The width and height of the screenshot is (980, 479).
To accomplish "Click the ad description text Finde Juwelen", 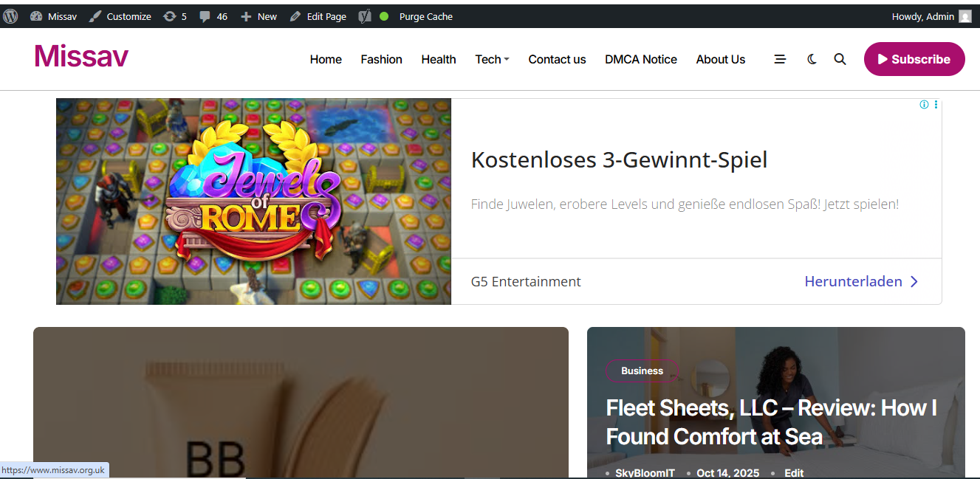I will tap(685, 204).
